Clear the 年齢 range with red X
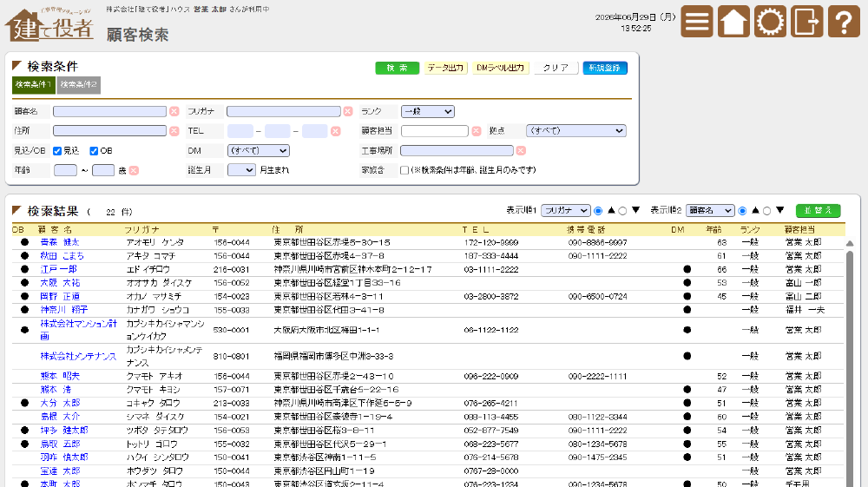 (134, 170)
